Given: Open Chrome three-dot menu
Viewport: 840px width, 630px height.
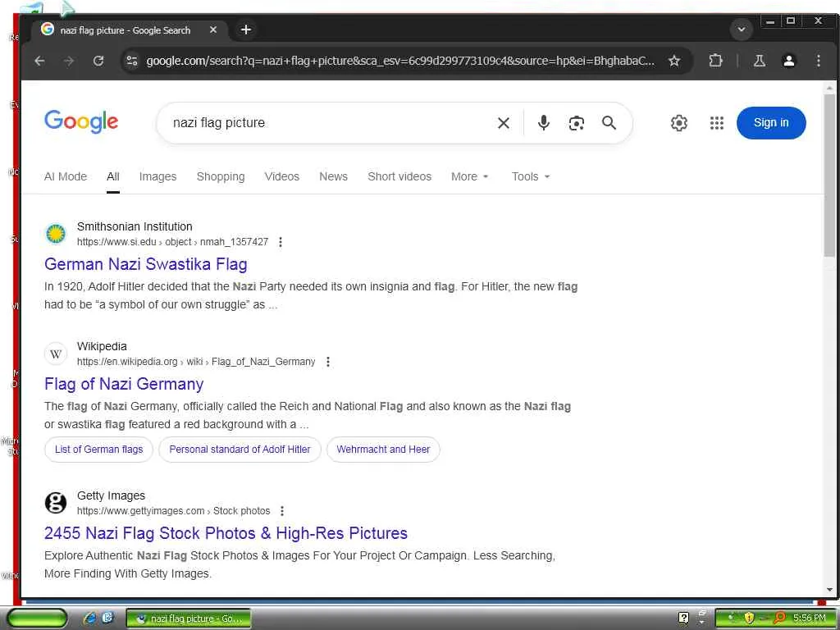Looking at the screenshot, I should (x=818, y=61).
